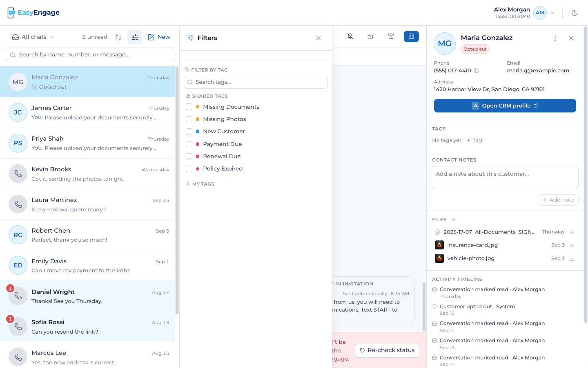Click the chat list vertical scrollbar
The image size is (588, 368).
pos(177,191)
